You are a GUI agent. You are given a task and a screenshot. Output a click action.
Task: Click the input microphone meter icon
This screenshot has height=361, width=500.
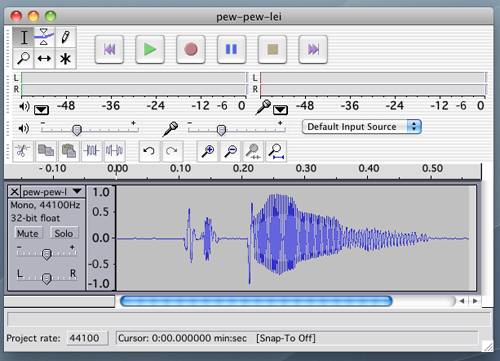(x=263, y=107)
